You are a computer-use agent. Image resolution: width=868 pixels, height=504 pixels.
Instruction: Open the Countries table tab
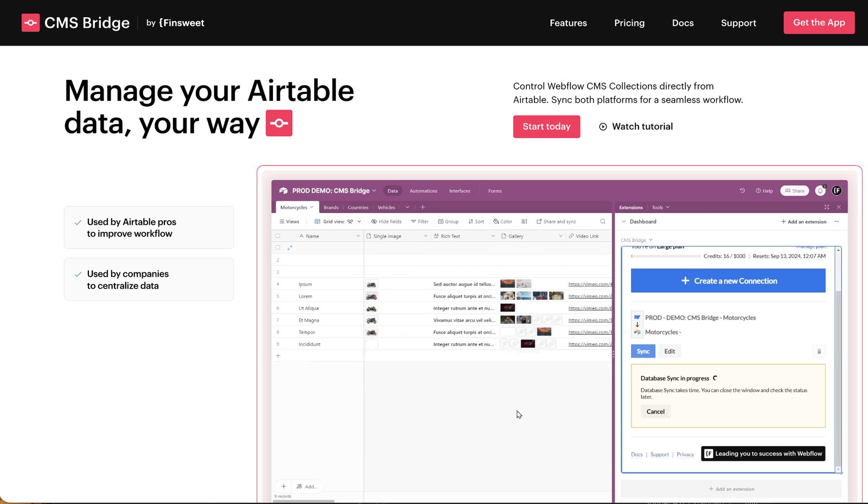pyautogui.click(x=358, y=207)
